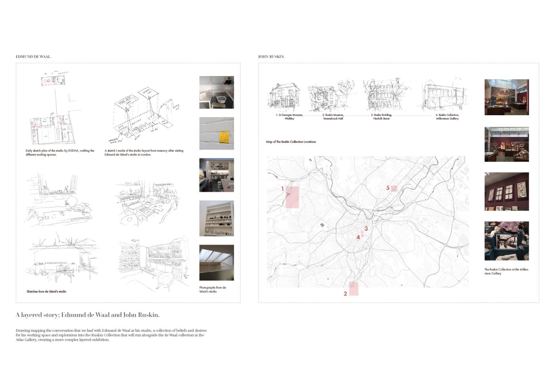Open the yellow note on brick wall photo
555x392 pixels.
click(x=216, y=133)
